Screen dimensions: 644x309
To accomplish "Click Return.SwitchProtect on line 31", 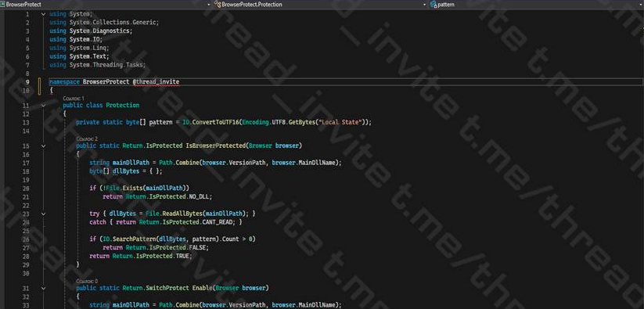I will click(156, 288).
